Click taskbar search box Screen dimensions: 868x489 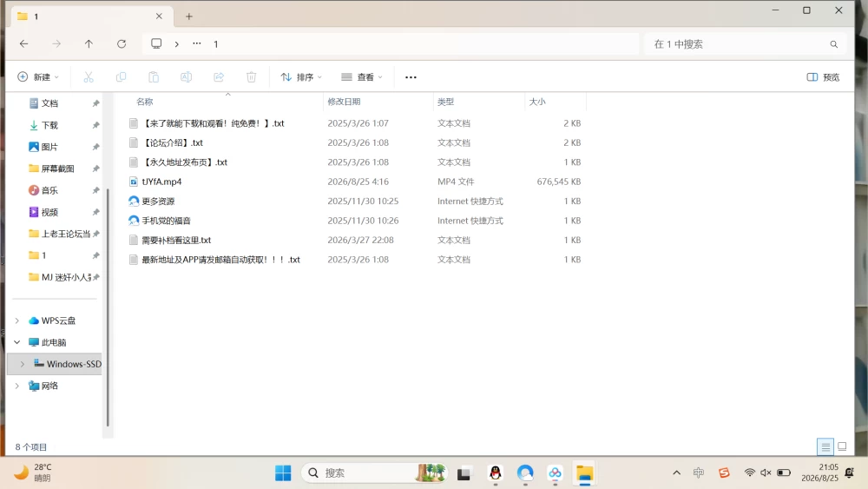(x=373, y=473)
